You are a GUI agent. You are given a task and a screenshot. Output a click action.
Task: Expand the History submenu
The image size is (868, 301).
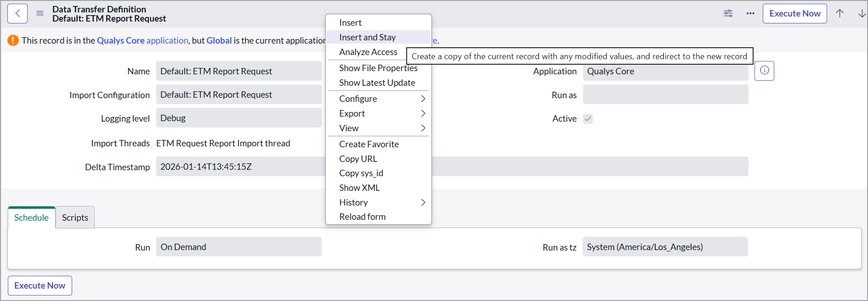click(379, 202)
